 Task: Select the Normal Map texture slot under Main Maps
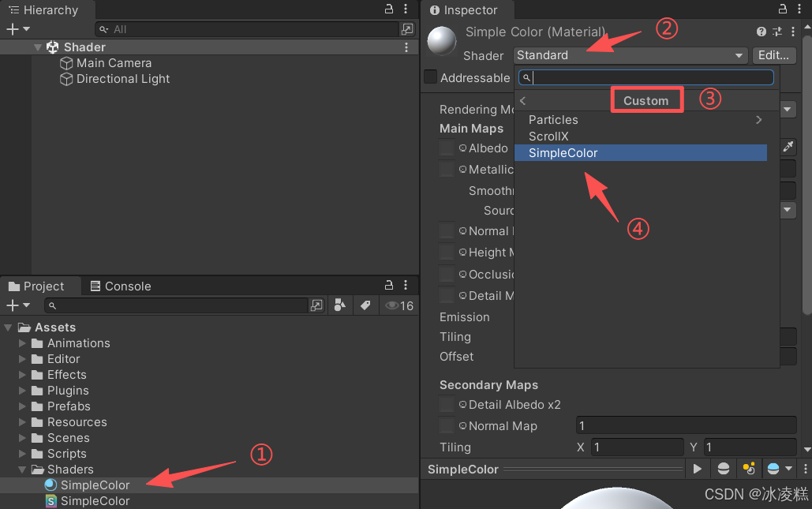click(447, 230)
